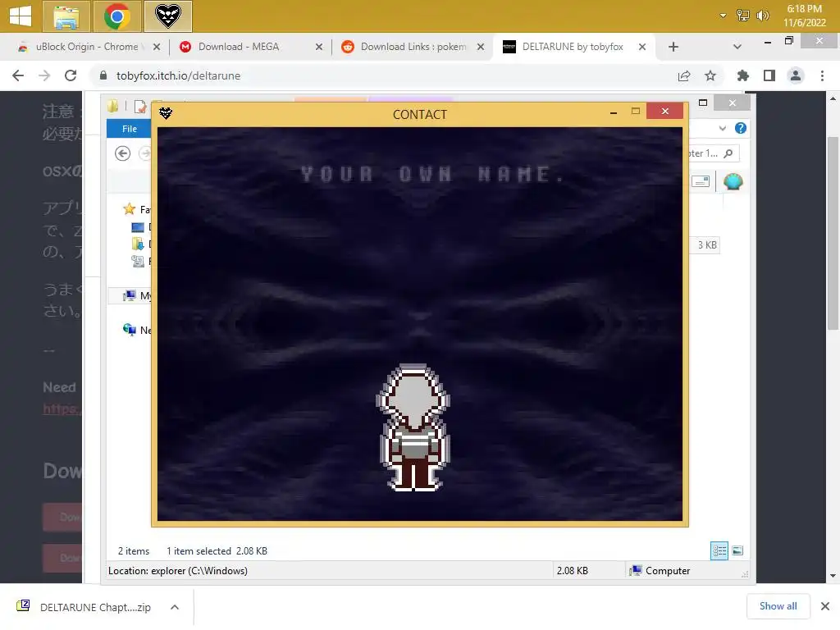Click Computer label in Explorer status bar

(x=668, y=571)
